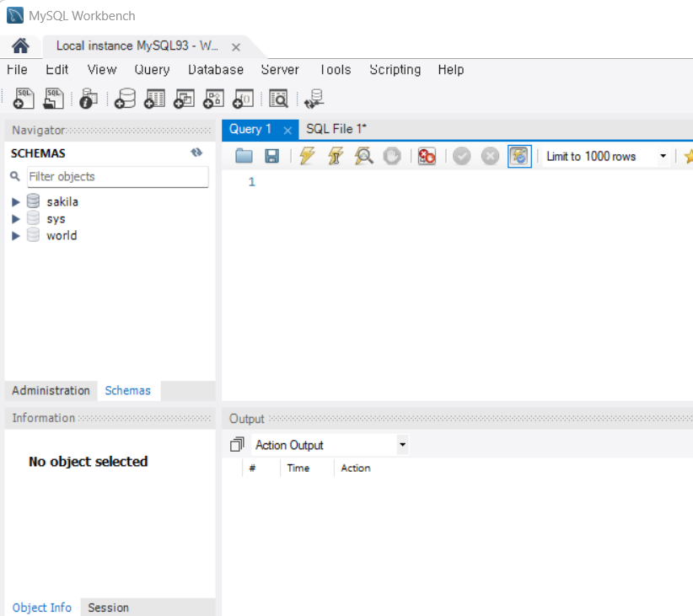Create a new table in active schema

tap(154, 98)
